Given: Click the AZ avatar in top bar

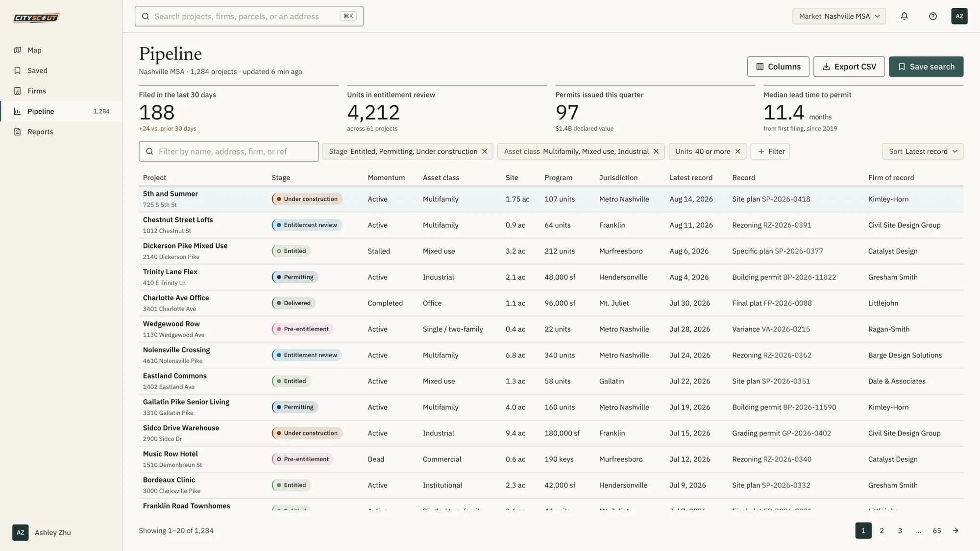Looking at the screenshot, I should (x=959, y=16).
